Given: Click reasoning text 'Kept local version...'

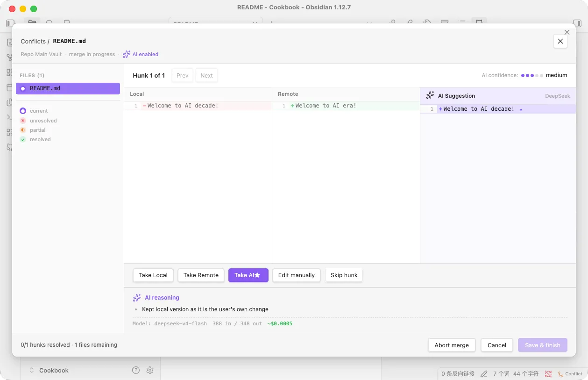Looking at the screenshot, I should 205,309.
